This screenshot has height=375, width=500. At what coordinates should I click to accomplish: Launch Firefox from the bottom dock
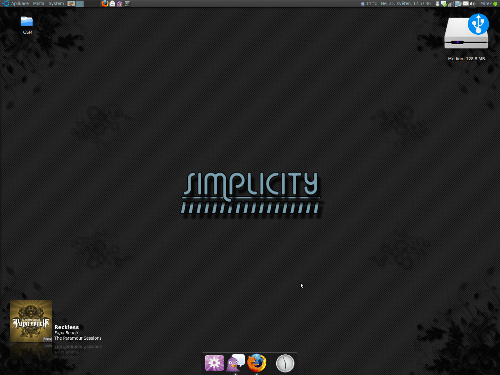(x=257, y=363)
